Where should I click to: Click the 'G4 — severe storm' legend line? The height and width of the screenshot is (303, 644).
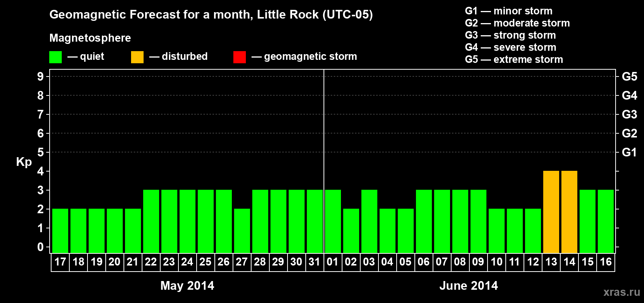[511, 47]
